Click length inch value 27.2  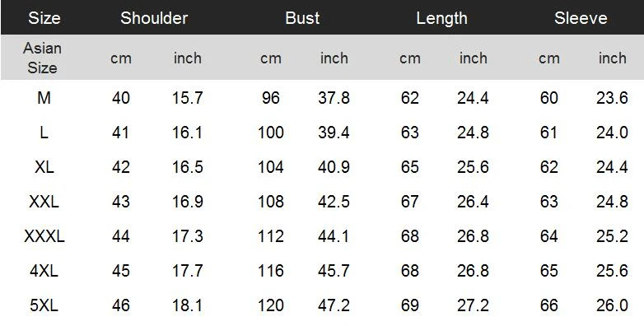(x=473, y=305)
